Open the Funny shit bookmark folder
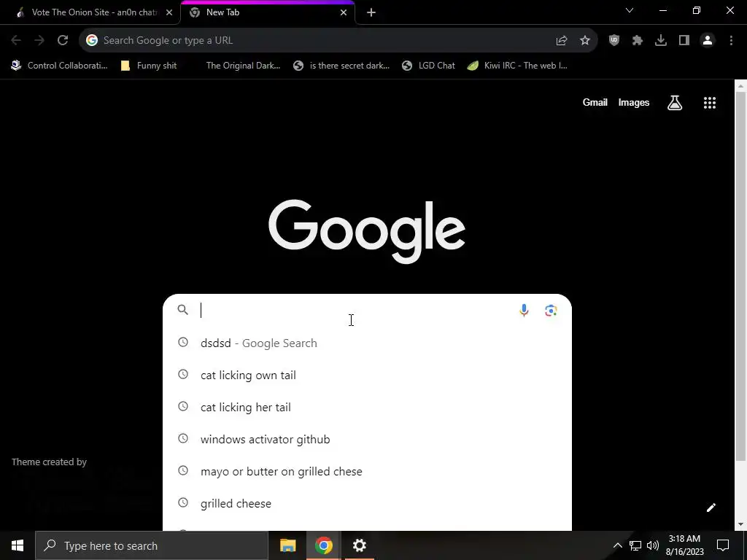This screenshot has height=560, width=747. coord(149,66)
